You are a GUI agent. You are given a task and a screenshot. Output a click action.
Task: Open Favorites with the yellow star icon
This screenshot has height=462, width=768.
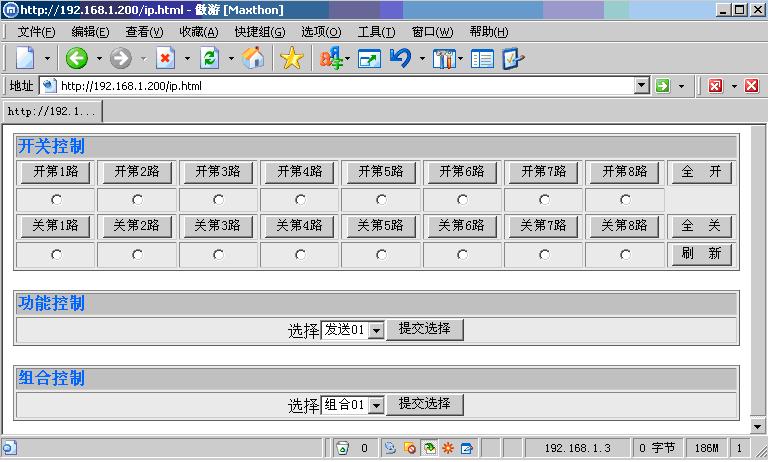291,58
